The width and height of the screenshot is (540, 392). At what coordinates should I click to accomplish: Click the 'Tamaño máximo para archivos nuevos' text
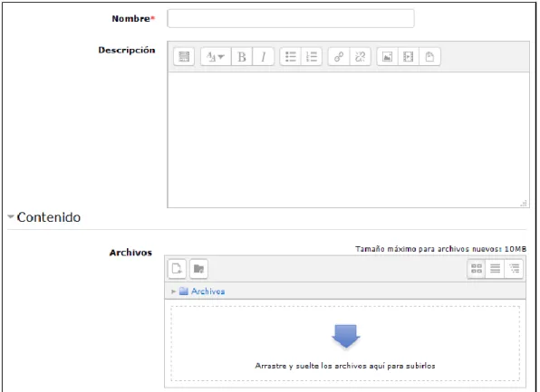click(x=440, y=249)
